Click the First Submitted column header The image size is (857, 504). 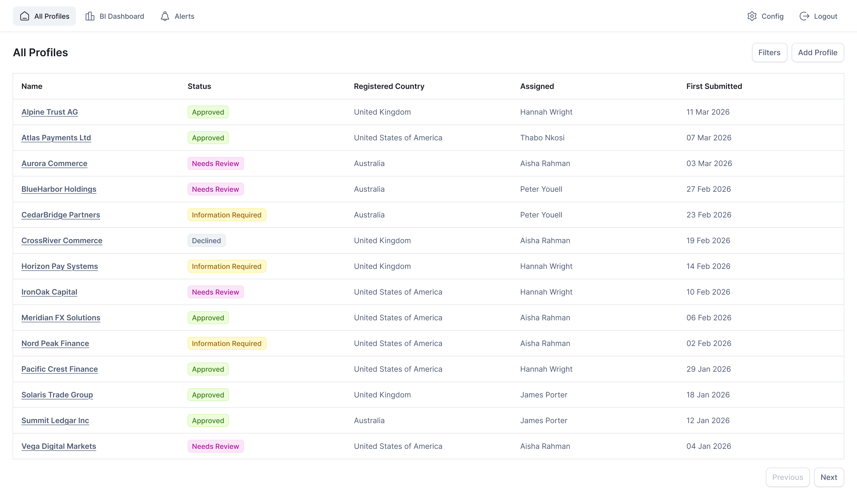714,86
